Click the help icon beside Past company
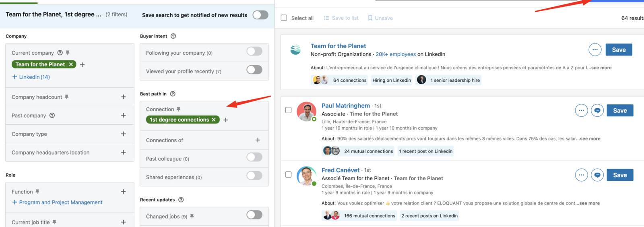This screenshot has height=227, width=644. 52,116
